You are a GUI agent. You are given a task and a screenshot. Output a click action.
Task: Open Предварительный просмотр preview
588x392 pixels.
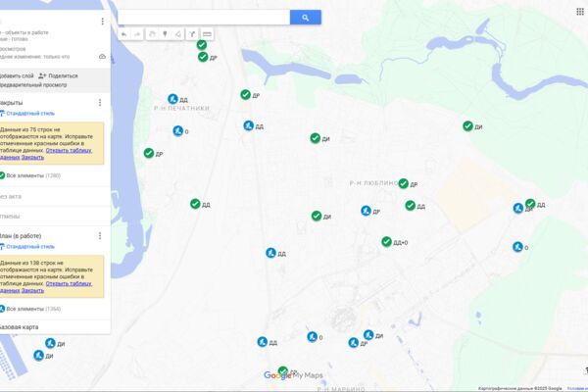33,85
